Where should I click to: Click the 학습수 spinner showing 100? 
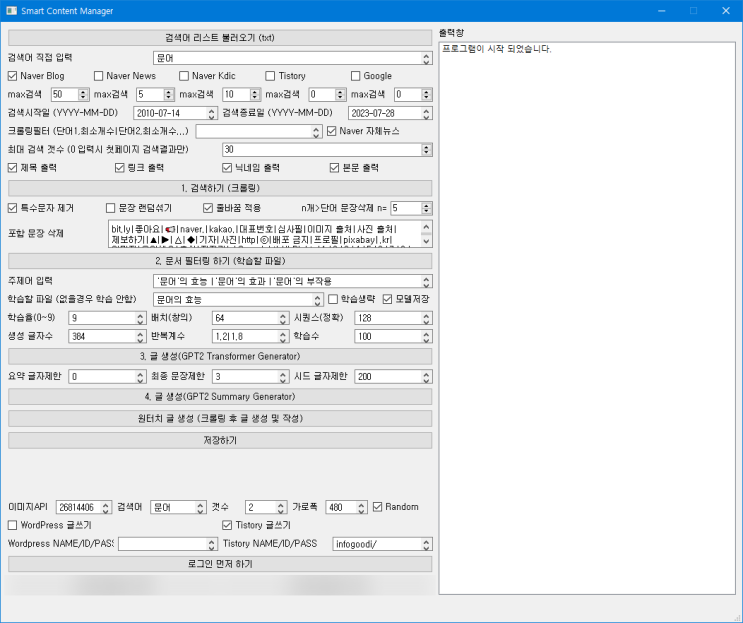coord(393,336)
